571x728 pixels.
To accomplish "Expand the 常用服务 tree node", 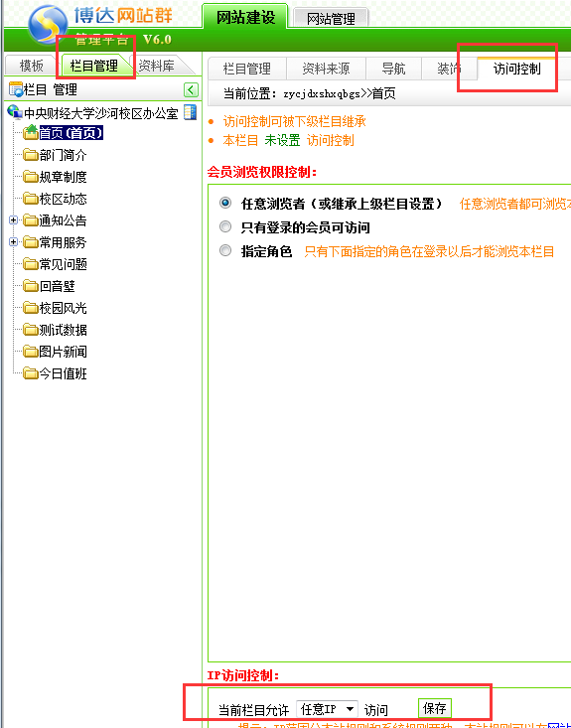I will 14,242.
